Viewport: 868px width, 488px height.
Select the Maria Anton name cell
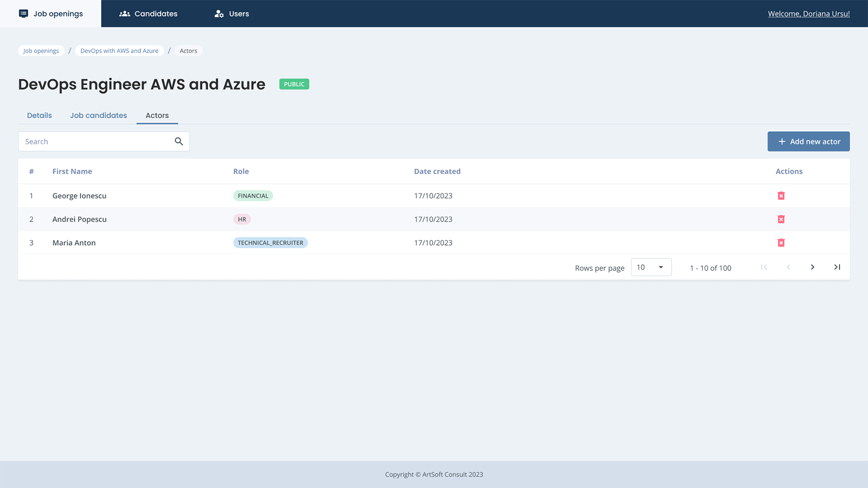pyautogui.click(x=74, y=243)
